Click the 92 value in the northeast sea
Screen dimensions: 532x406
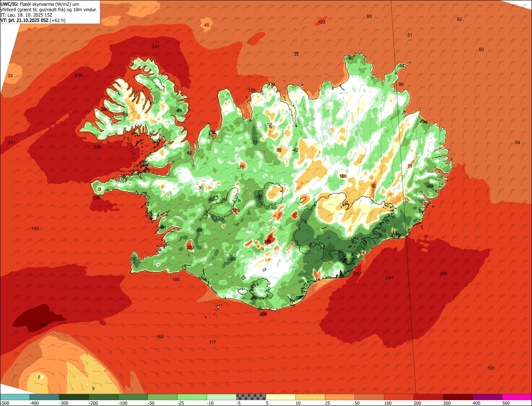click(x=459, y=19)
